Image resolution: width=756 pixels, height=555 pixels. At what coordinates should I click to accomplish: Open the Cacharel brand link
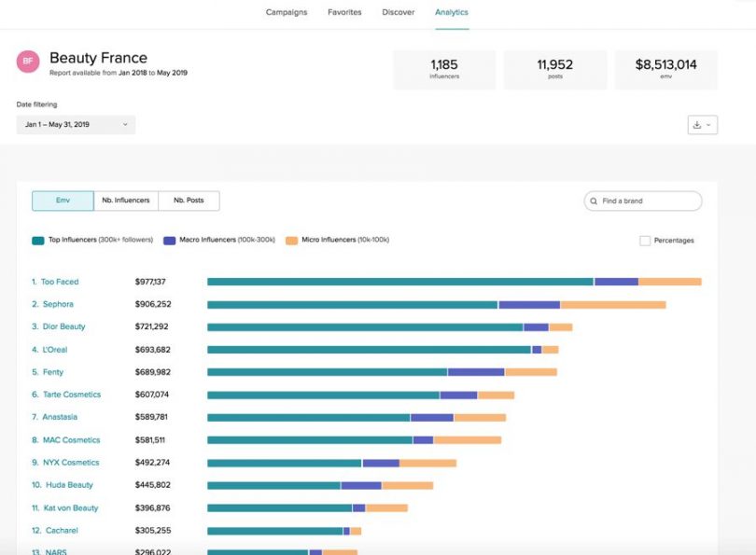(x=62, y=530)
